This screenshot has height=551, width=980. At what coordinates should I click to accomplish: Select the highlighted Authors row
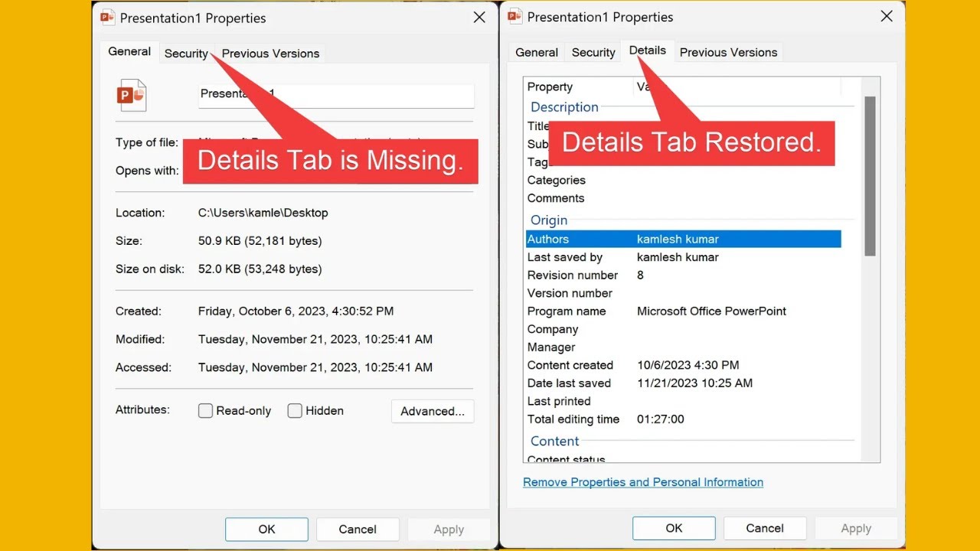tap(683, 240)
